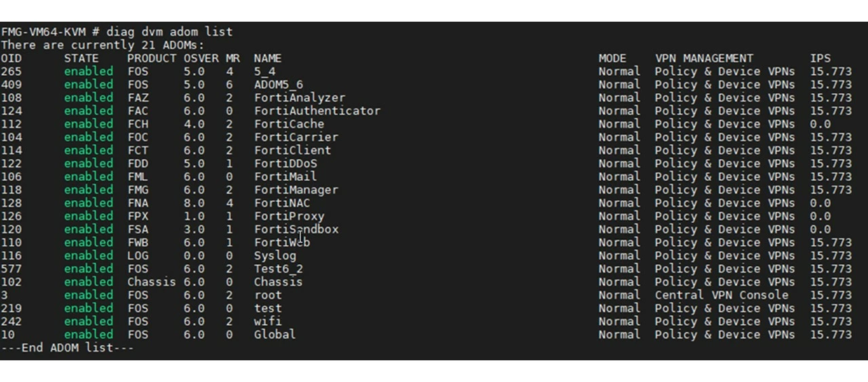Select the ADOM5_6 name entry
Image resolution: width=868 pixels, height=382 pixels.
coord(279,85)
